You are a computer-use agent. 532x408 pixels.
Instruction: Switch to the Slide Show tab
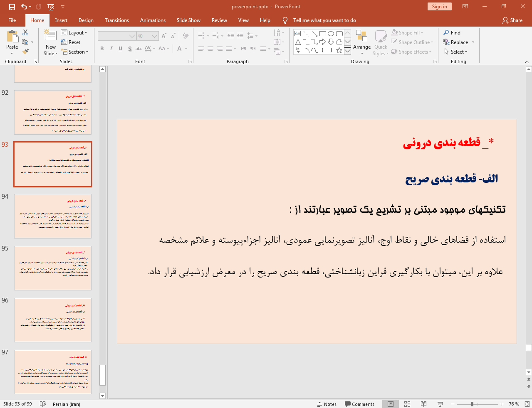pyautogui.click(x=188, y=20)
